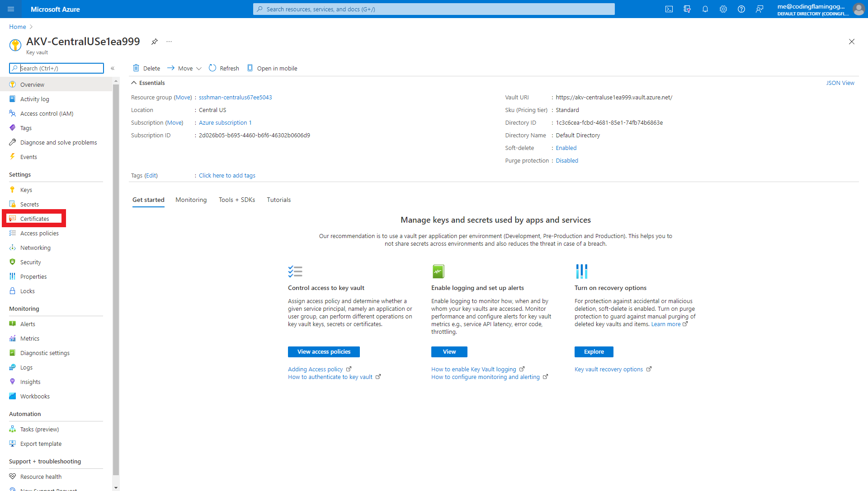This screenshot has height=491, width=868.
Task: Click the Tags Edit link
Action: click(x=150, y=175)
